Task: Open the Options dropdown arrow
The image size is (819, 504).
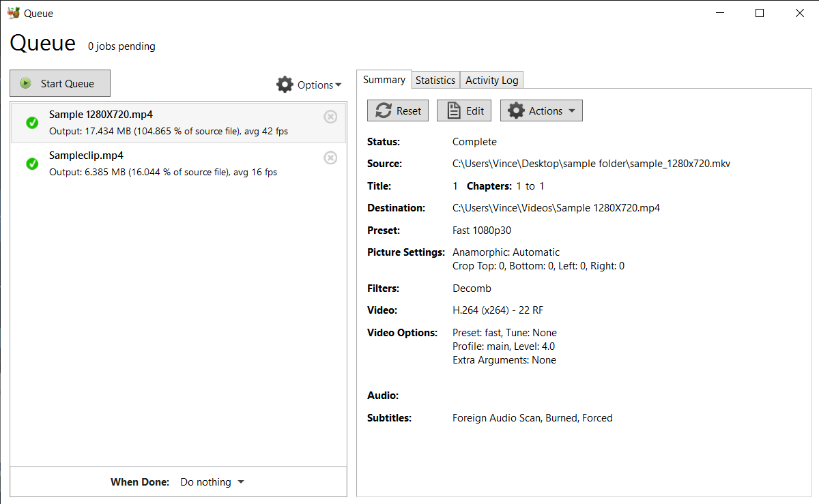Action: click(x=339, y=85)
